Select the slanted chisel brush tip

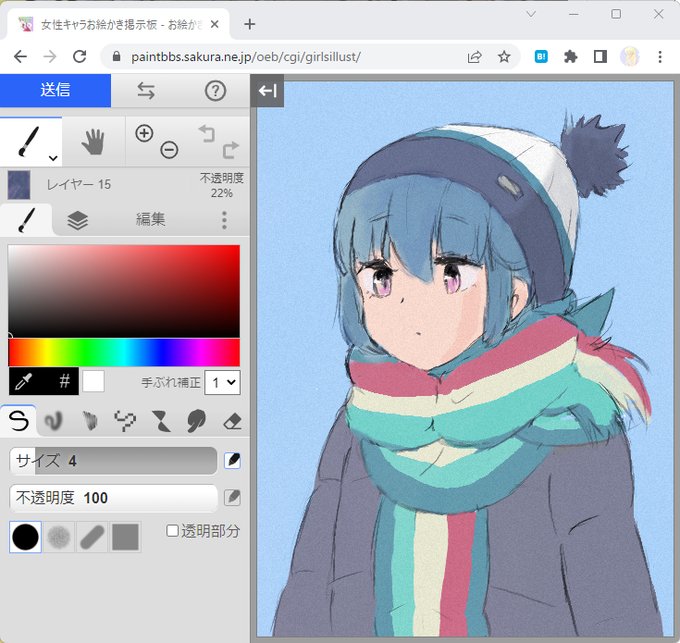(92, 537)
